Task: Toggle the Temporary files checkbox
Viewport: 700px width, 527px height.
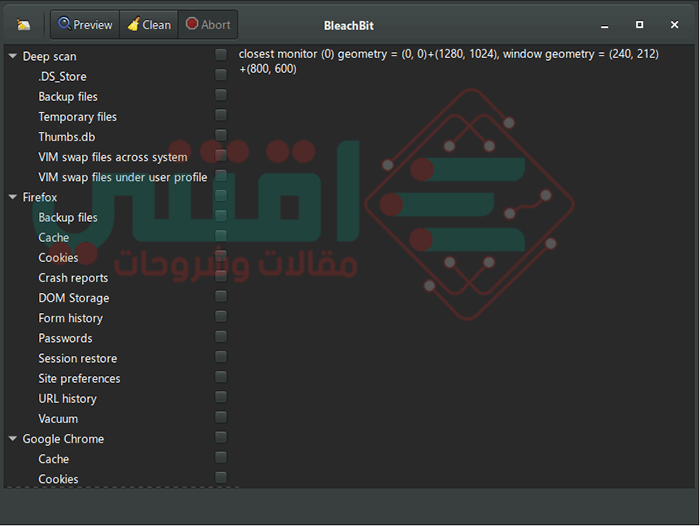Action: [221, 115]
